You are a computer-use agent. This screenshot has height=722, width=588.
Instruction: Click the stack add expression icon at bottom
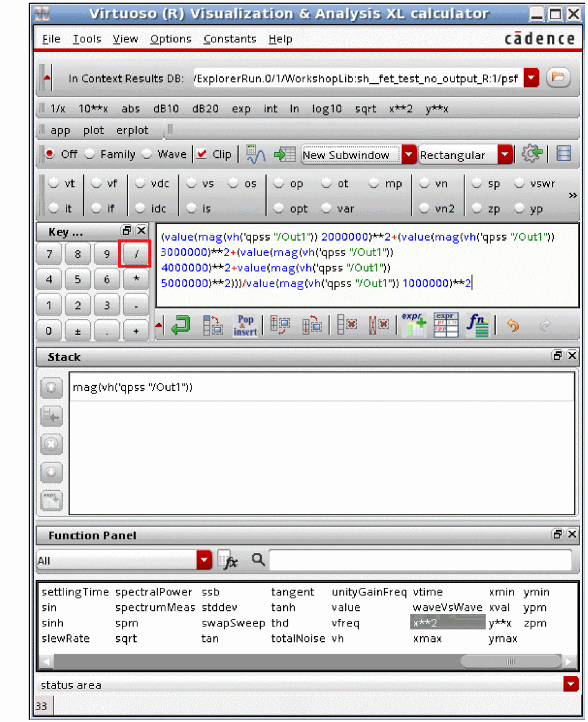[x=51, y=501]
